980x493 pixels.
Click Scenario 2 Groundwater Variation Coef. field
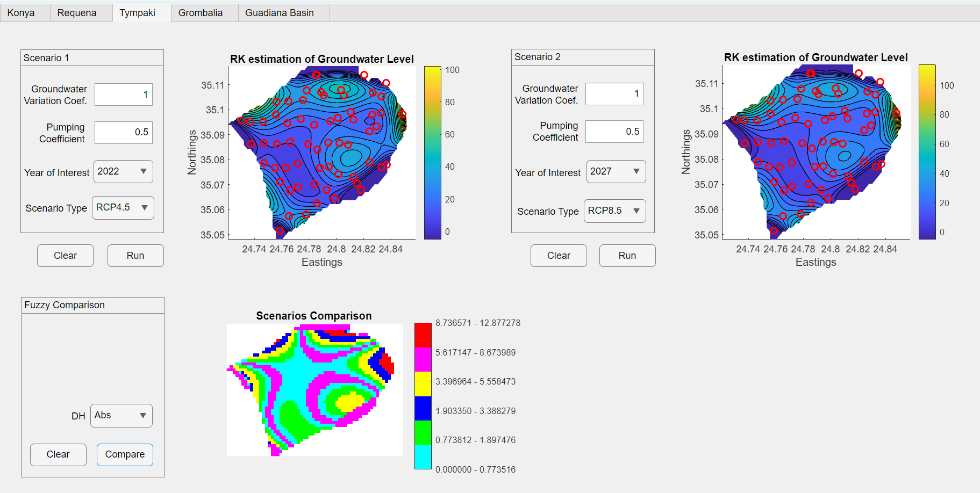pos(614,94)
